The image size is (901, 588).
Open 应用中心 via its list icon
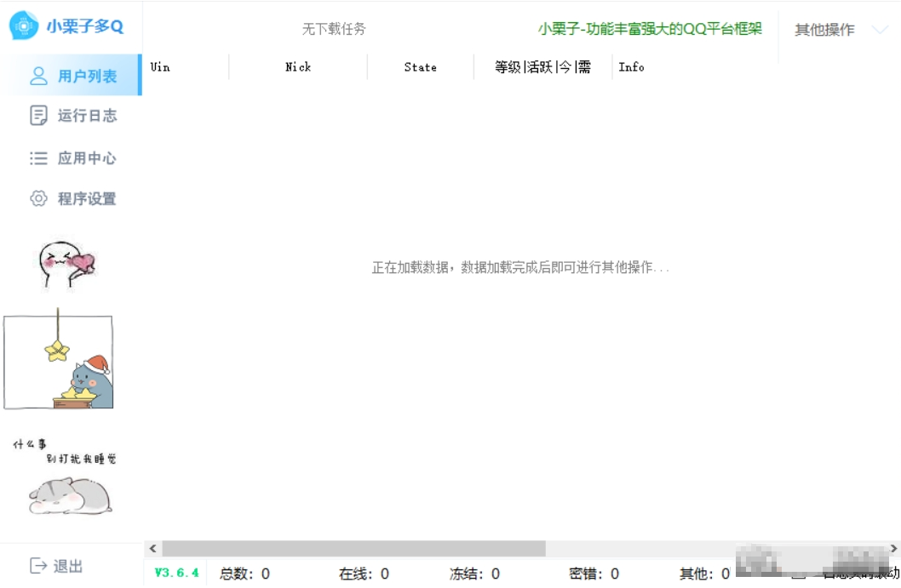click(35, 157)
